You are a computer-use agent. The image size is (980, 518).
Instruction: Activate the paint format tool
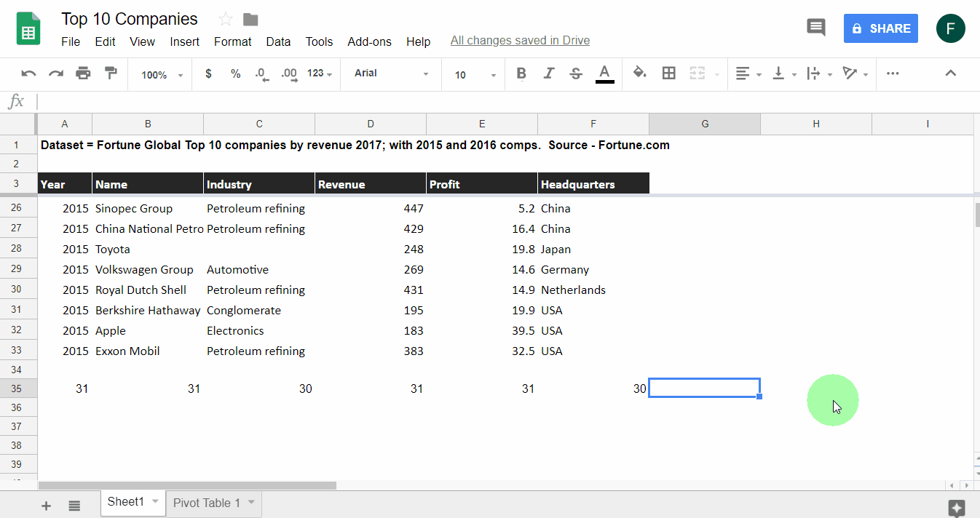pos(111,73)
